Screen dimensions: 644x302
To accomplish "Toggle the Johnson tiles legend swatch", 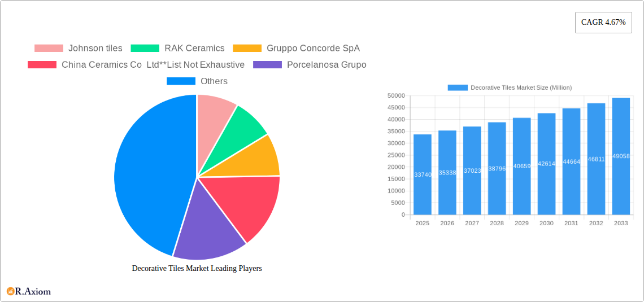I will click(x=49, y=48).
